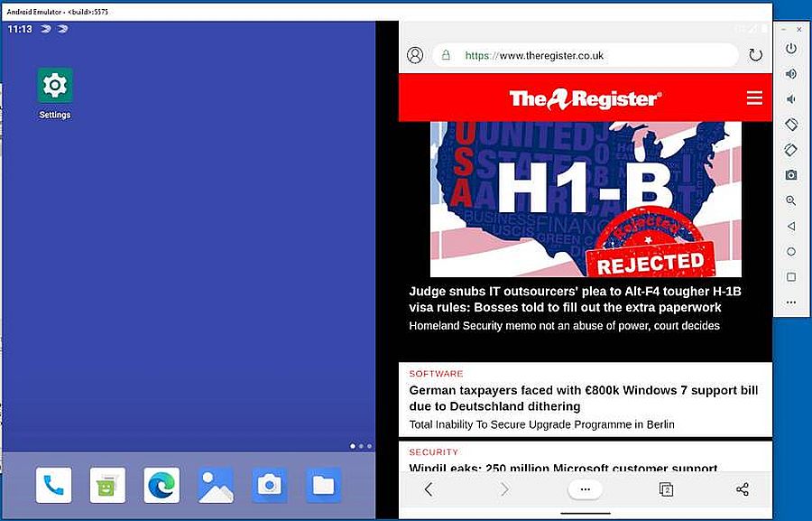Screen dimensions: 812x521
Task: Launch Microsoft Edge from the dock
Action: pyautogui.click(x=161, y=485)
